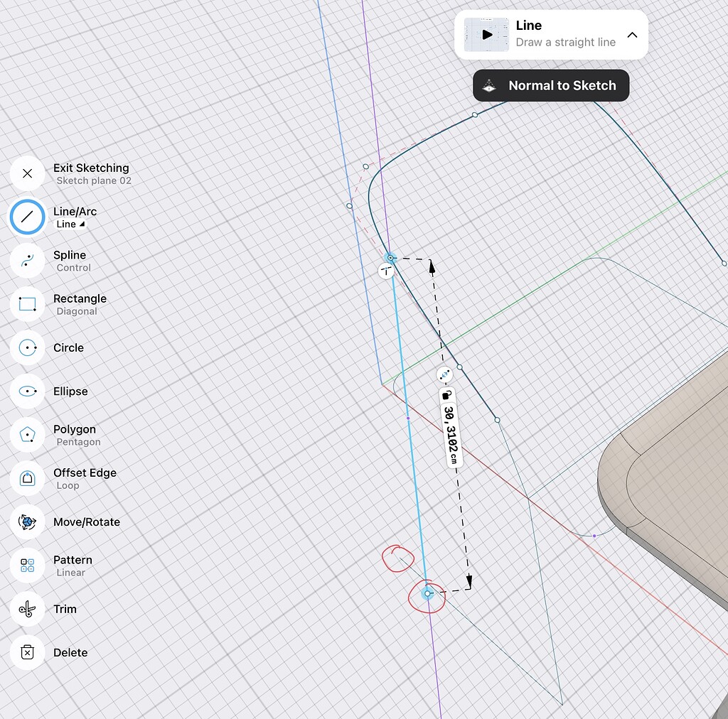This screenshot has height=719, width=728.
Task: Select the Offset Edge tool
Action: click(x=27, y=478)
